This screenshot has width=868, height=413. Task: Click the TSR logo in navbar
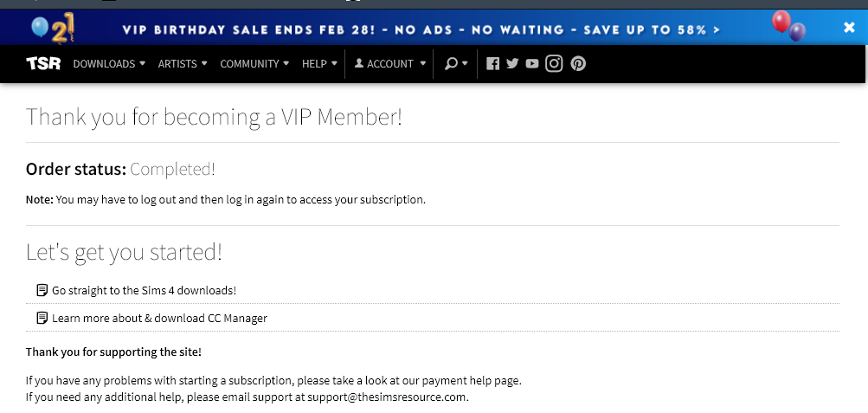[43, 63]
